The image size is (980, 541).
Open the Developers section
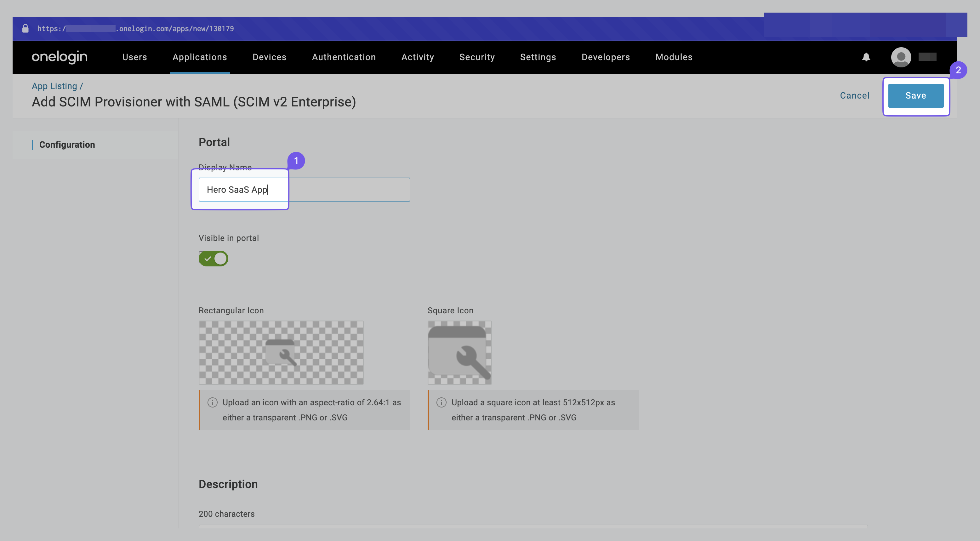click(x=605, y=57)
